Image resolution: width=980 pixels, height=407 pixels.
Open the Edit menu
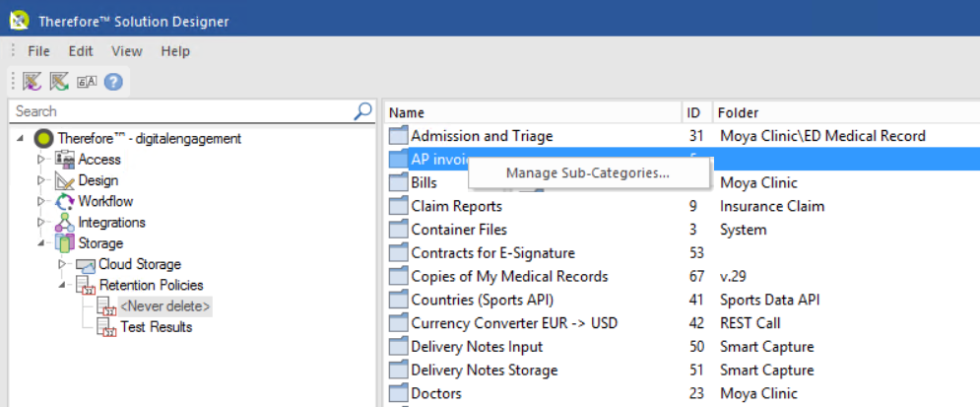point(81,51)
